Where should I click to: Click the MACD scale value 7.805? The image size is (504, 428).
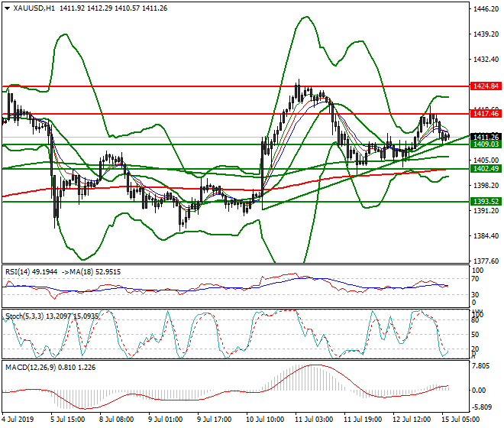click(482, 367)
